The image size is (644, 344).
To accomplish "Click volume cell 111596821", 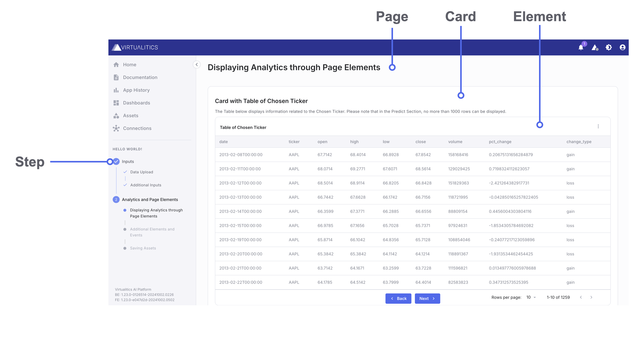I will (458, 268).
